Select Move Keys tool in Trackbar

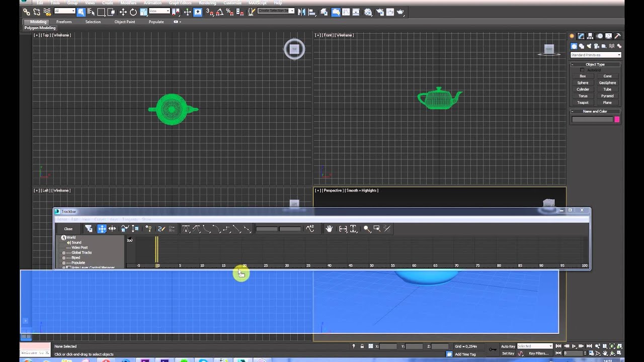pos(102,229)
